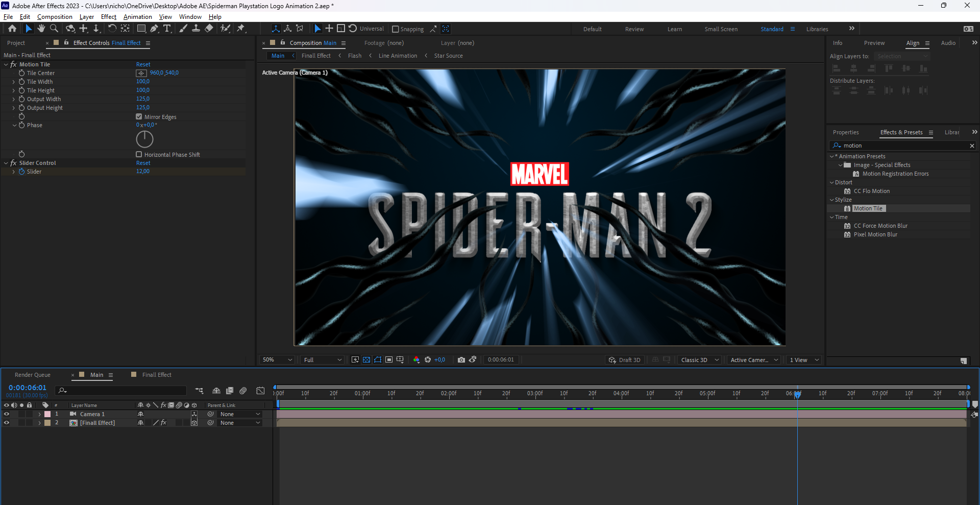Viewport: 980px width, 505px height.
Task: Toggle the Frame Blending timeline icon
Action: pos(230,391)
